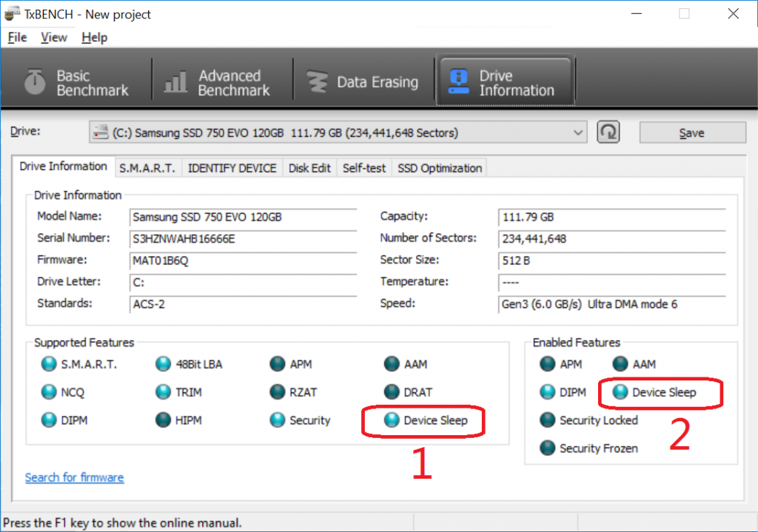Click the S.M.A.R.T. supported feature indicator

[49, 364]
